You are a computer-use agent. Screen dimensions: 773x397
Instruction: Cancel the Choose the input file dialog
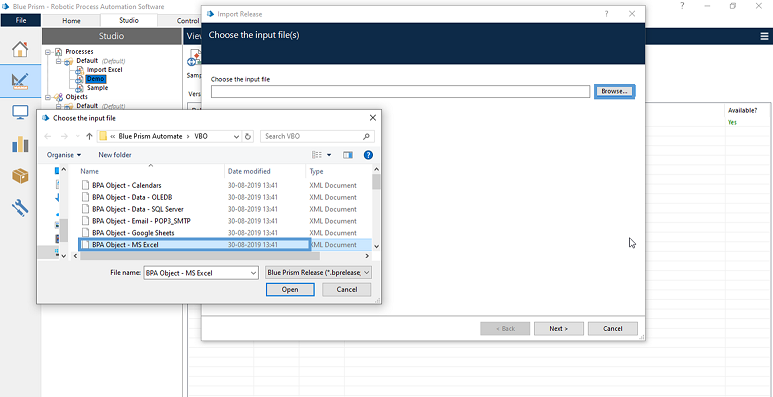[347, 289]
